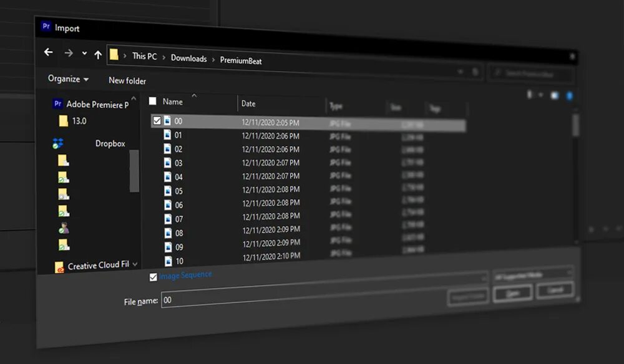The image size is (624, 364).
Task: Open the recent locations chevron
Action: click(84, 53)
